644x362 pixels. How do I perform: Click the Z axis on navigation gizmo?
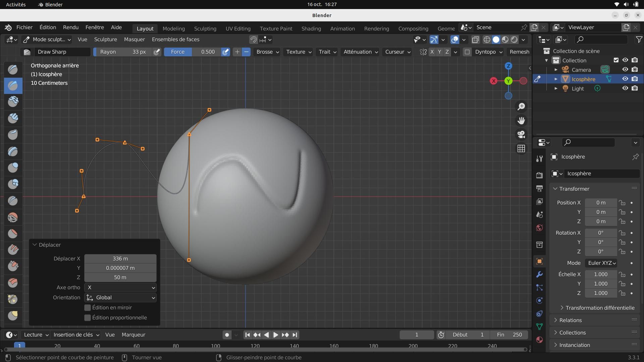tap(508, 66)
